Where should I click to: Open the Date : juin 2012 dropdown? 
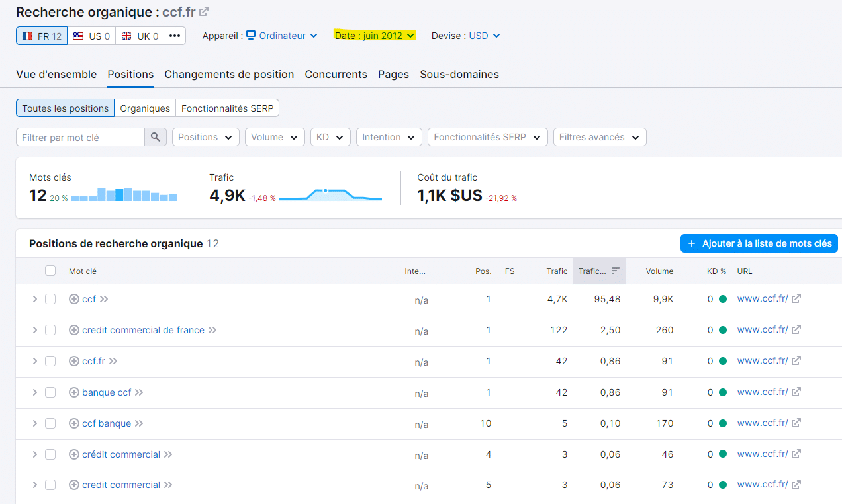click(375, 36)
